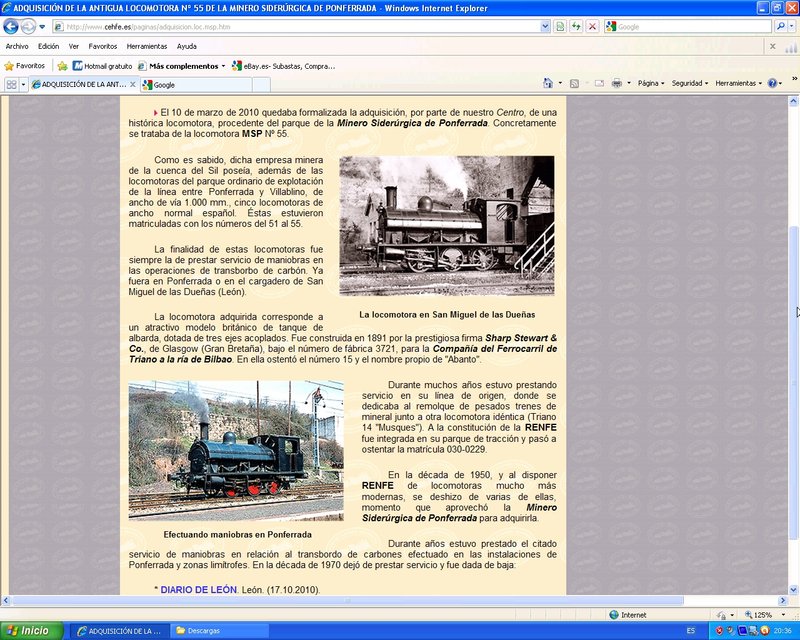Click the ES language indicator
Image resolution: width=800 pixels, height=640 pixels.
(691, 631)
